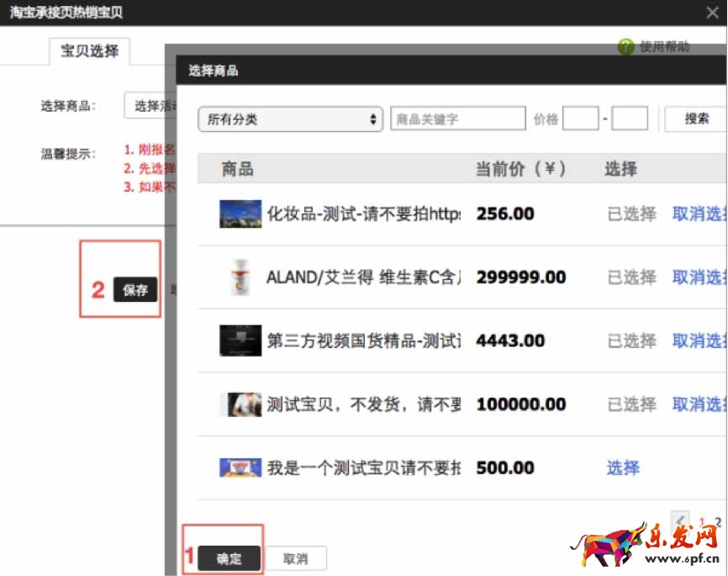
Task: Confirm selection with the 确定 button
Action: click(x=229, y=559)
